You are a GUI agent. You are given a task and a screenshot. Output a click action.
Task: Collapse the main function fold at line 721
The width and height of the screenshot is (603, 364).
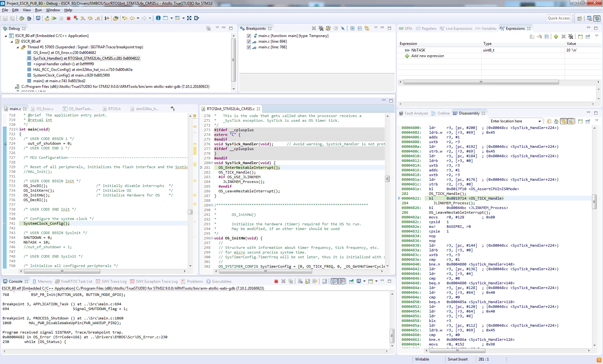tap(17, 129)
